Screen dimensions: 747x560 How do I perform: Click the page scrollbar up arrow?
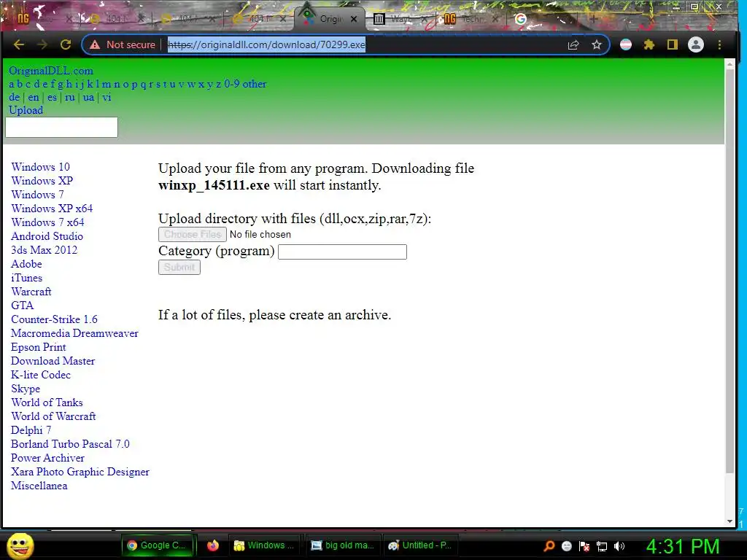coord(729,63)
